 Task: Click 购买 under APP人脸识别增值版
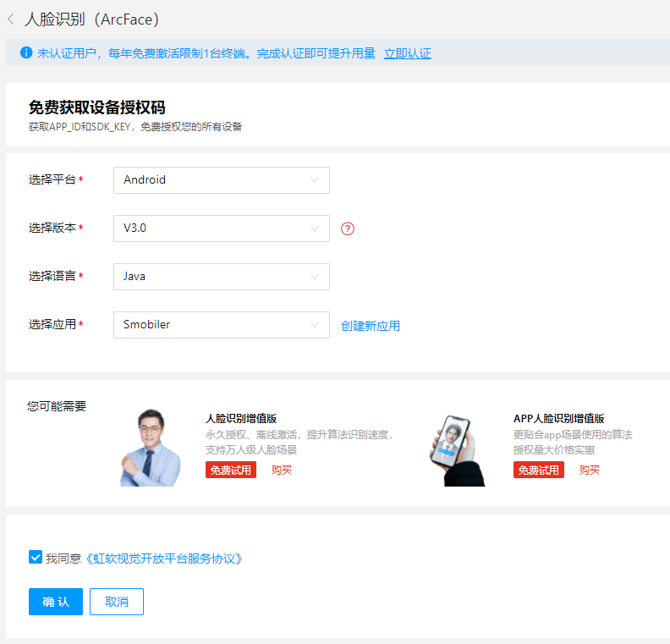[x=590, y=470]
